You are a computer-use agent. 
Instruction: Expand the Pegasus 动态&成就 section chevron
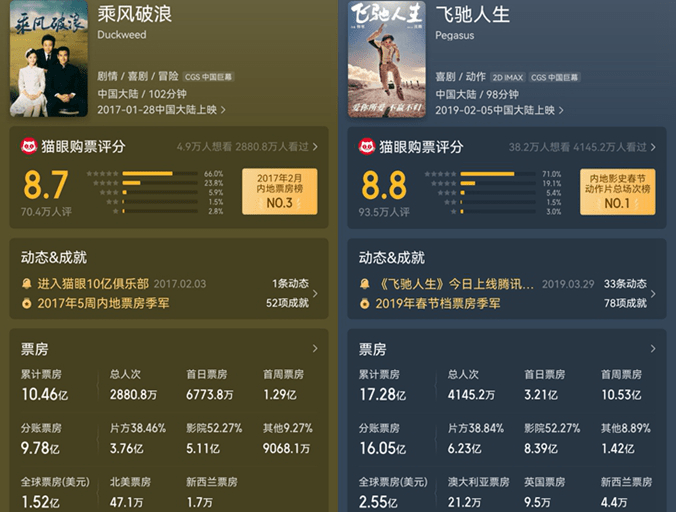click(653, 294)
